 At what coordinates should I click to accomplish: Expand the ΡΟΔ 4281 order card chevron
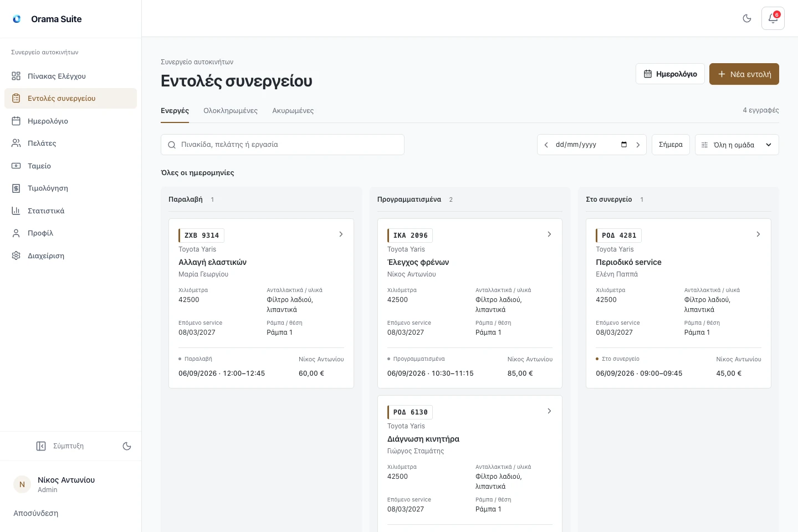coord(758,234)
